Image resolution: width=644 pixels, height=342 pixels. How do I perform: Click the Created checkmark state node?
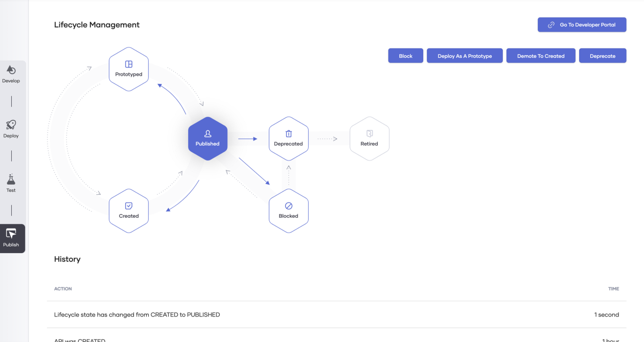click(x=129, y=210)
